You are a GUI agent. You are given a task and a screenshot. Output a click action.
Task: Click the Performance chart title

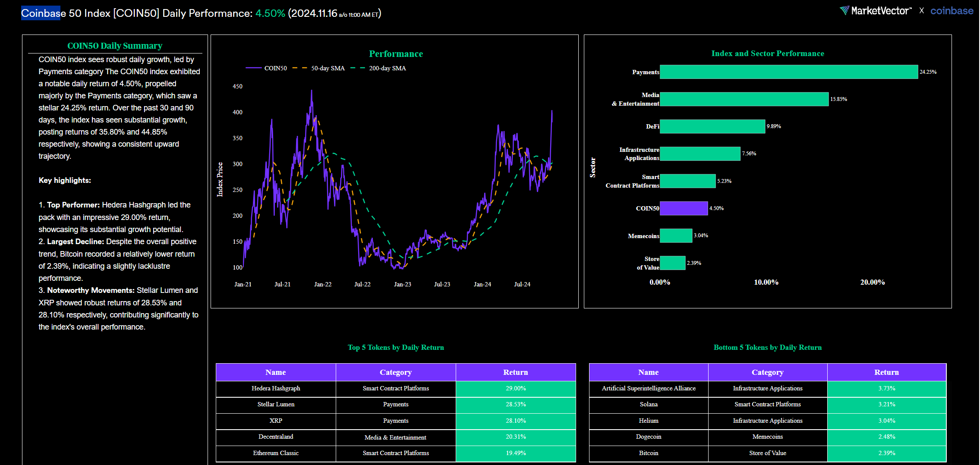(396, 54)
